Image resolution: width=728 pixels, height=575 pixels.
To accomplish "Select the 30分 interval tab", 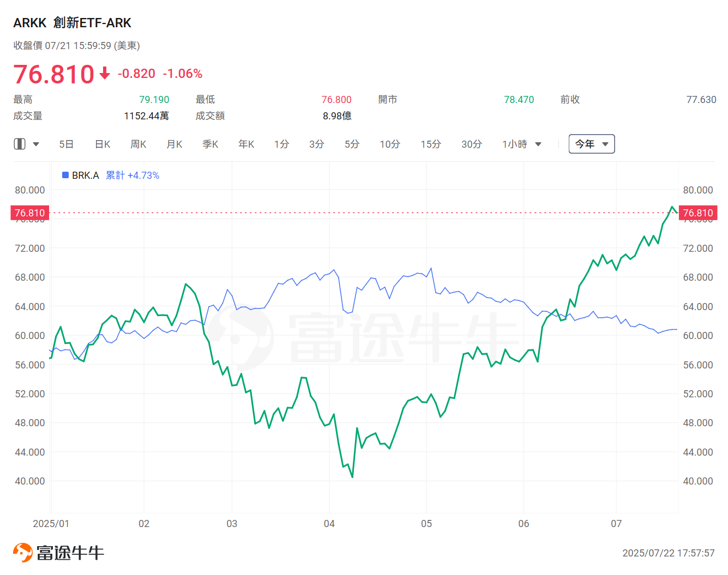I will click(x=472, y=144).
